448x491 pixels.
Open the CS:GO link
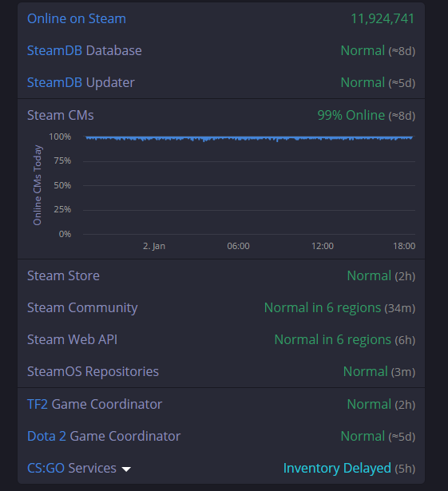point(46,469)
